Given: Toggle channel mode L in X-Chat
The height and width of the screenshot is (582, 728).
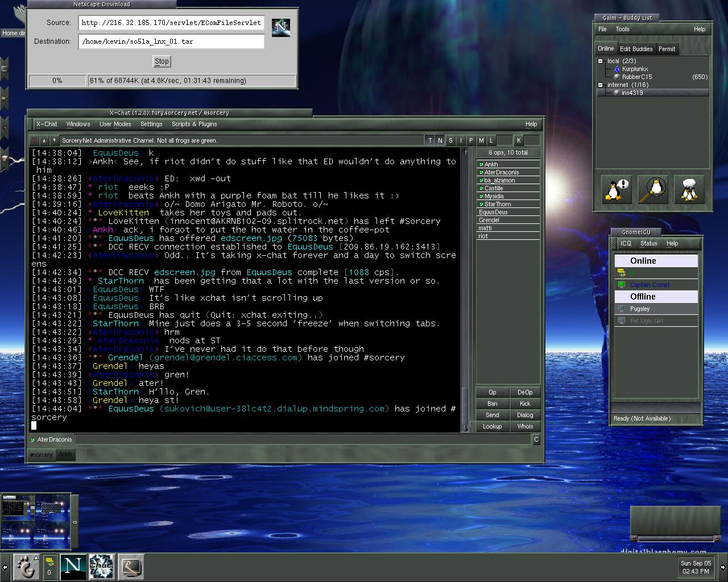Looking at the screenshot, I should point(491,140).
